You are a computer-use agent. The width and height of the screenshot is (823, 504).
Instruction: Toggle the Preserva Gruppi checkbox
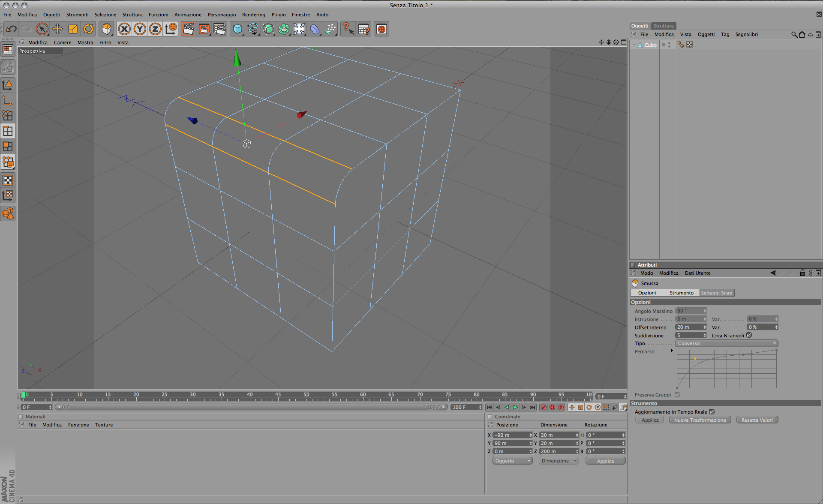677,394
